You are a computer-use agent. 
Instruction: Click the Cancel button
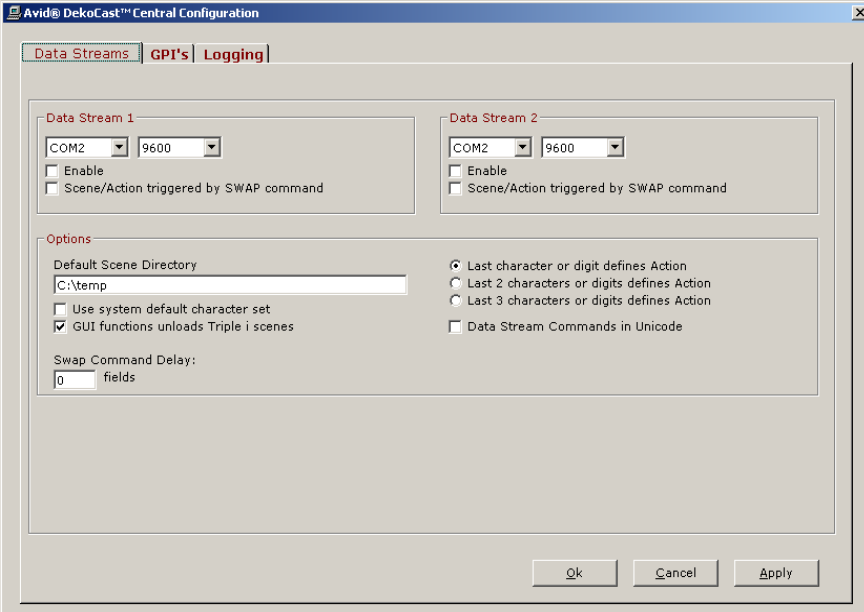(x=676, y=573)
